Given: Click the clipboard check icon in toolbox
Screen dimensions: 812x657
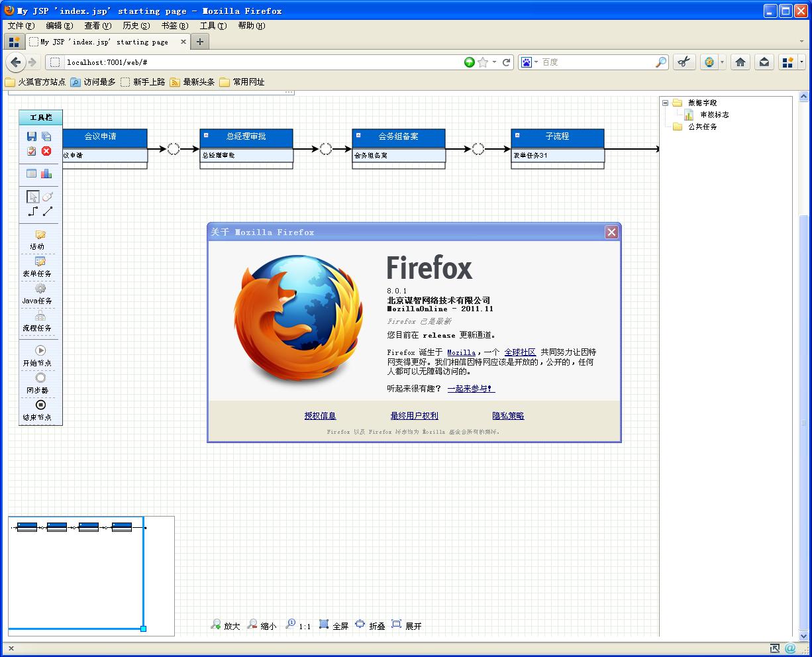Looking at the screenshot, I should [32, 151].
